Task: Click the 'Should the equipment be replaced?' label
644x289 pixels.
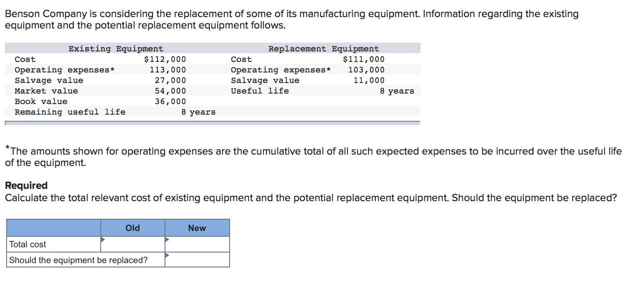Action: (78, 260)
